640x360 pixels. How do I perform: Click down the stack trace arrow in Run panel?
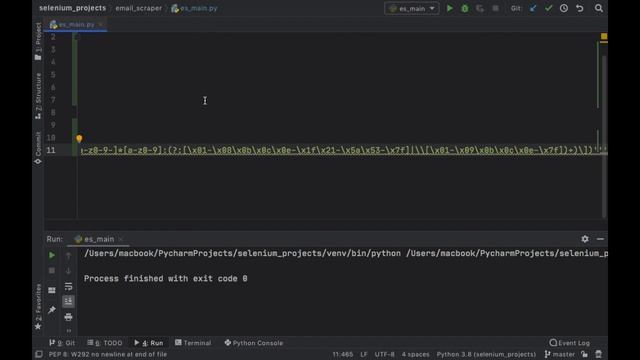pyautogui.click(x=68, y=271)
